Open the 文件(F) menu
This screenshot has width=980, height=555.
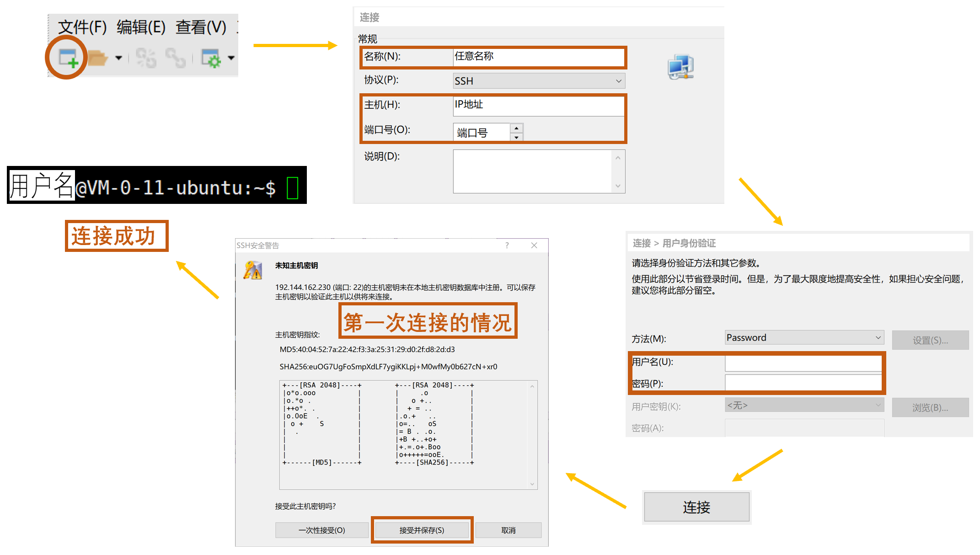(x=82, y=27)
